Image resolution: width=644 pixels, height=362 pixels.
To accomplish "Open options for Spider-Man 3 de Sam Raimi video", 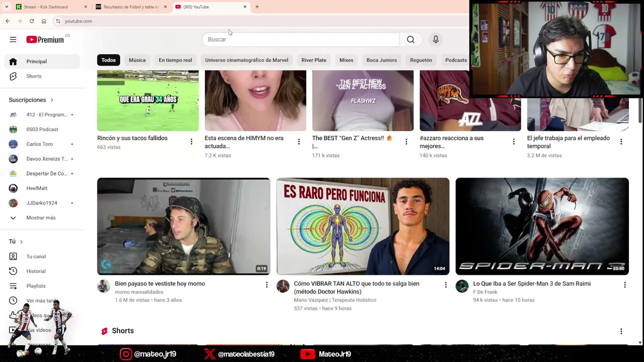I will (624, 285).
